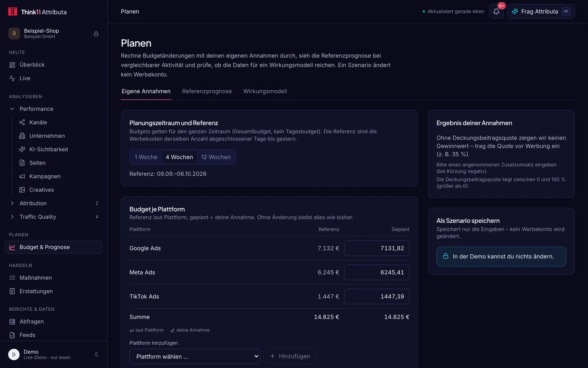Click the Budget & Prognose chart icon
588x368 pixels.
tap(12, 247)
